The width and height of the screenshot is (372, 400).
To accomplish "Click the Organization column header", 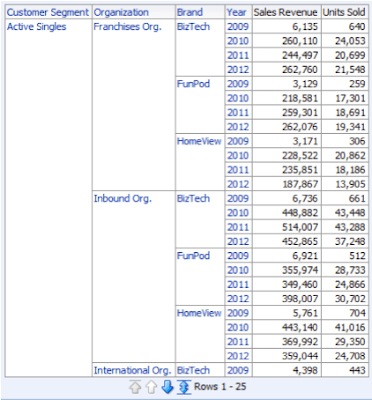I will pos(121,12).
